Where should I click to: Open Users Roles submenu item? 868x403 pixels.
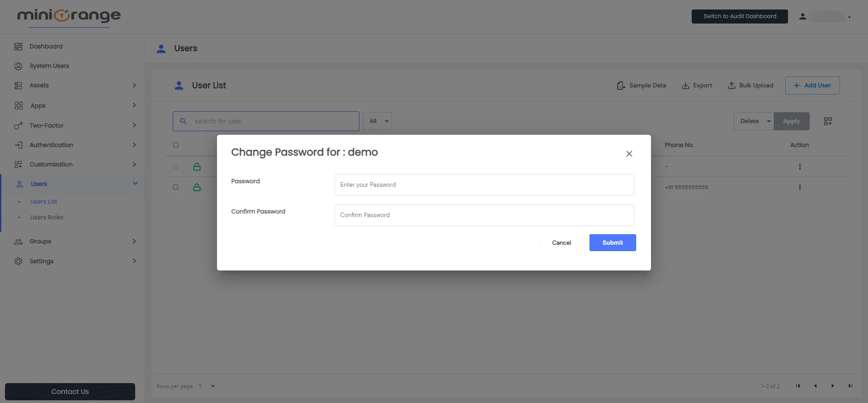[47, 218]
